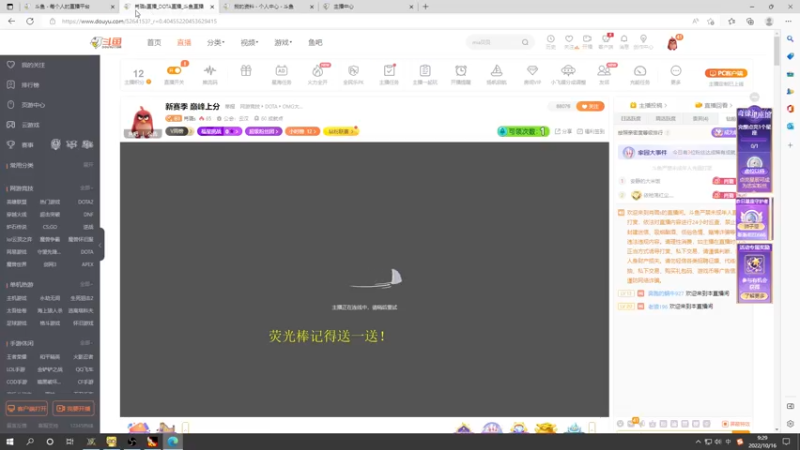Screen dimensions: 800x450
Task: Open the 游戏 dropdown in top navigation
Action: [x=283, y=42]
